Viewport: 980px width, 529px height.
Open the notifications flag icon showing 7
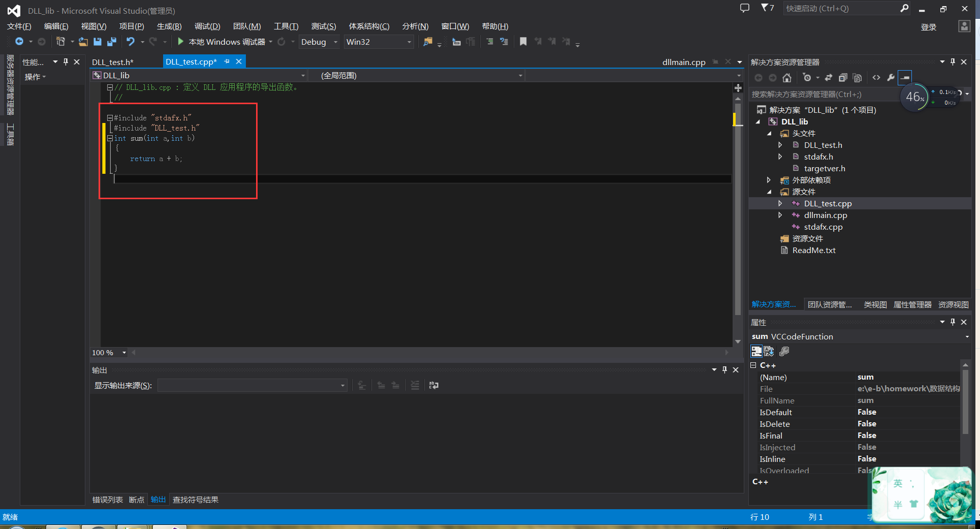click(x=767, y=8)
